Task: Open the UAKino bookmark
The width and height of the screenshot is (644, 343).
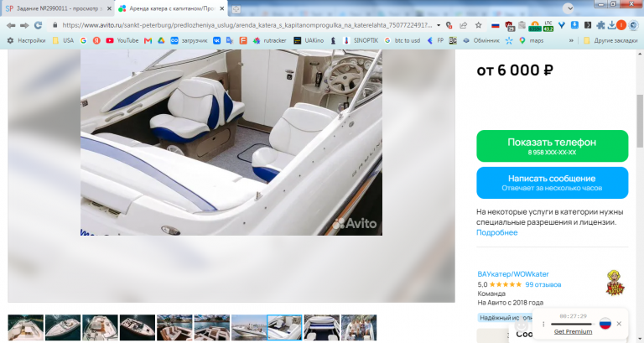Action: (309, 40)
